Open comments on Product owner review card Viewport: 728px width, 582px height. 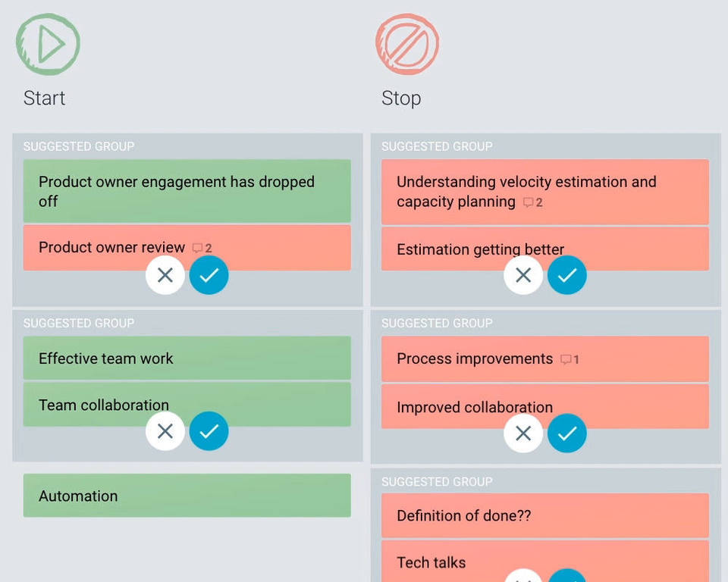[x=202, y=248]
